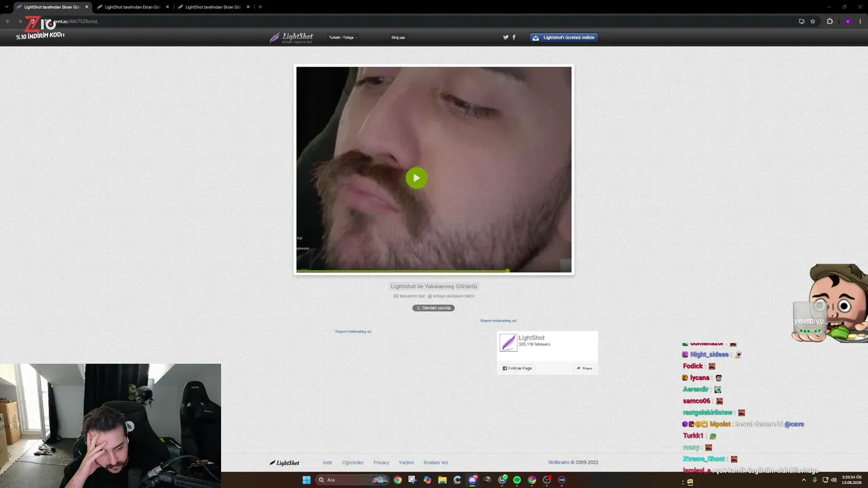Screen dimensions: 868x488
Task: Open Snipping Tool from the taskbar
Action: tap(412, 480)
